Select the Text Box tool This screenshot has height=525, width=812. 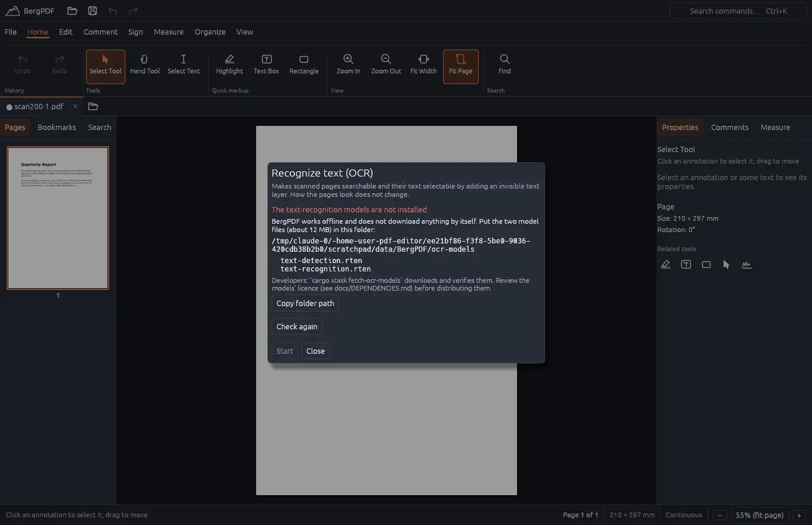click(x=266, y=66)
